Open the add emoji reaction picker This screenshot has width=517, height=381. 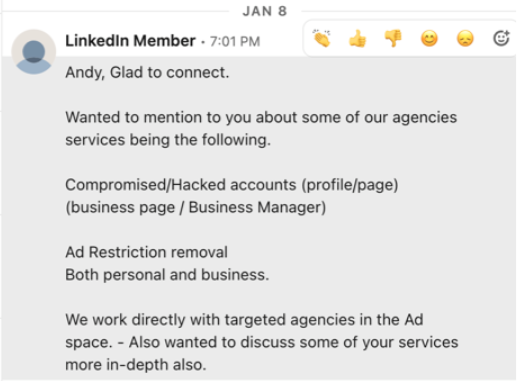coord(501,38)
